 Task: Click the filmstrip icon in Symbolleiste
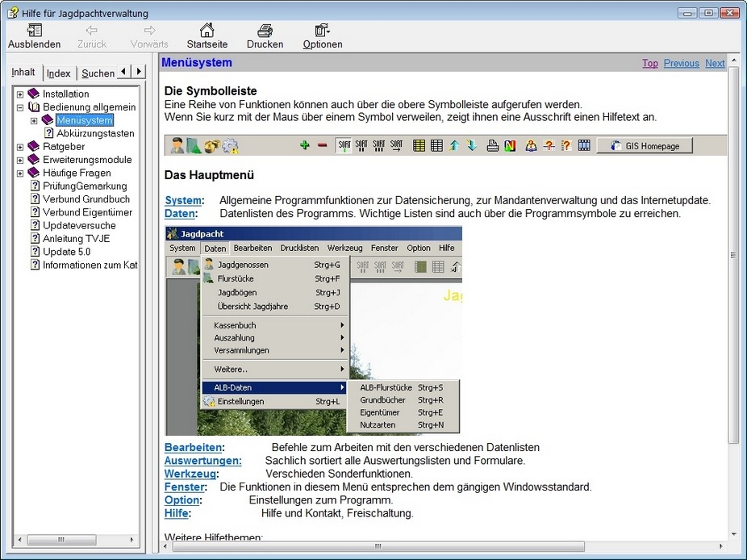[584, 145]
